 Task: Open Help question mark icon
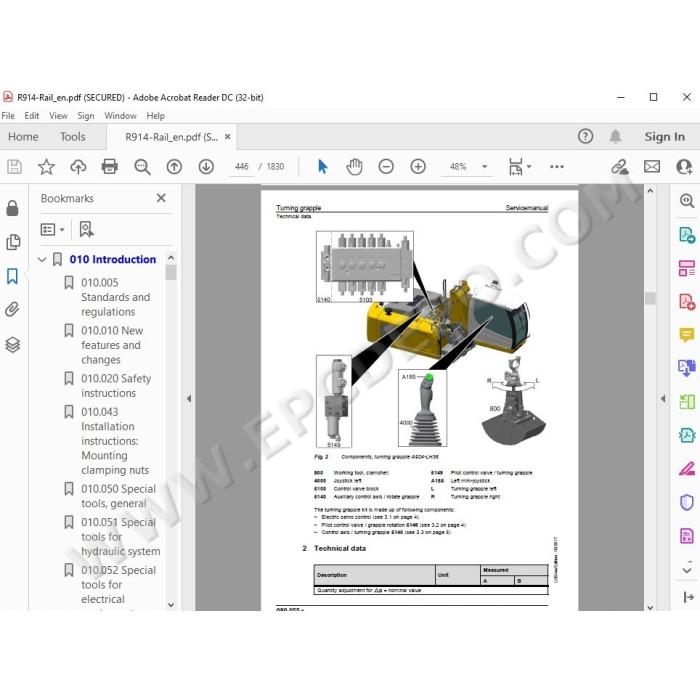click(585, 136)
